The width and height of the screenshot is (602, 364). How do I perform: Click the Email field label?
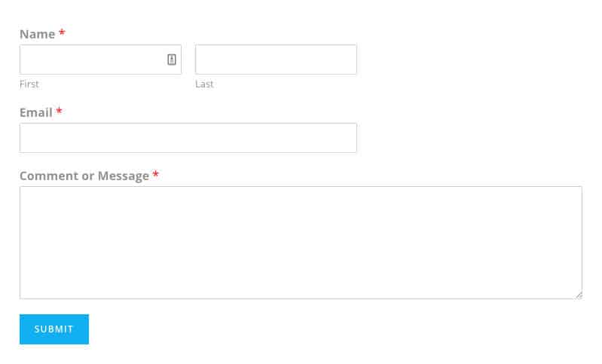[x=36, y=112]
